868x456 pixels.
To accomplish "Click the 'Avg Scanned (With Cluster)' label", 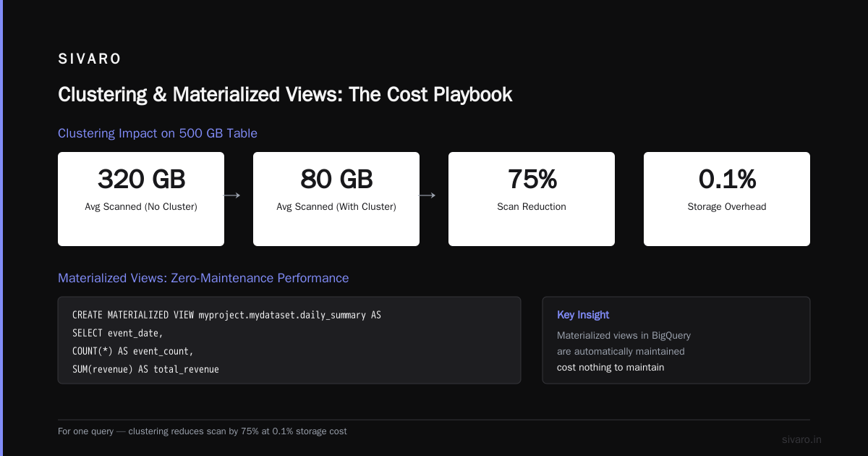I will tap(336, 207).
